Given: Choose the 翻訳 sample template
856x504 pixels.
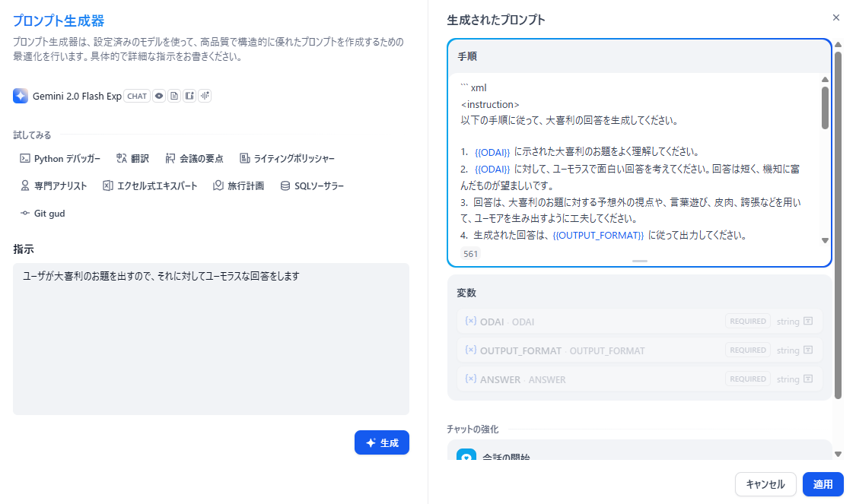Looking at the screenshot, I should pyautogui.click(x=132, y=159).
